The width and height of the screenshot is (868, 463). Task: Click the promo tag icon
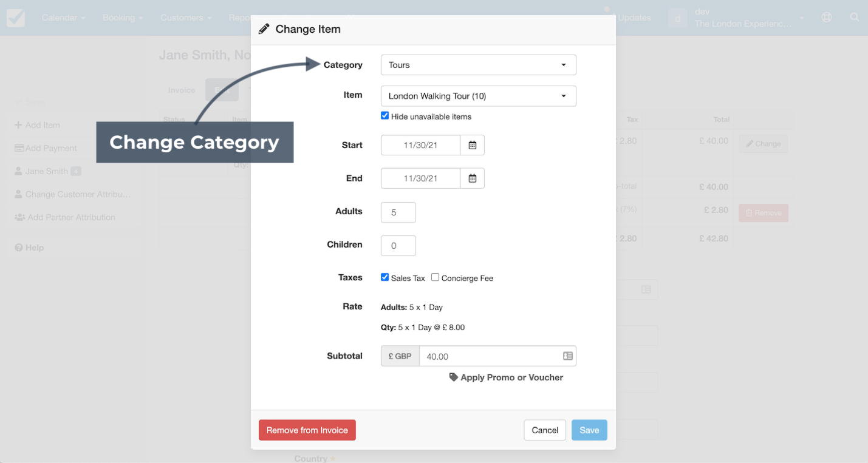pos(453,377)
